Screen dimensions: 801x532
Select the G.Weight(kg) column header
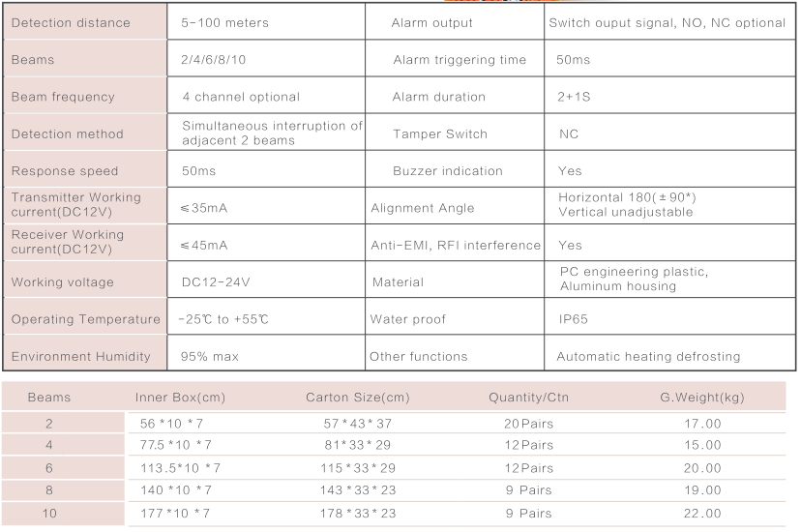[x=702, y=398]
